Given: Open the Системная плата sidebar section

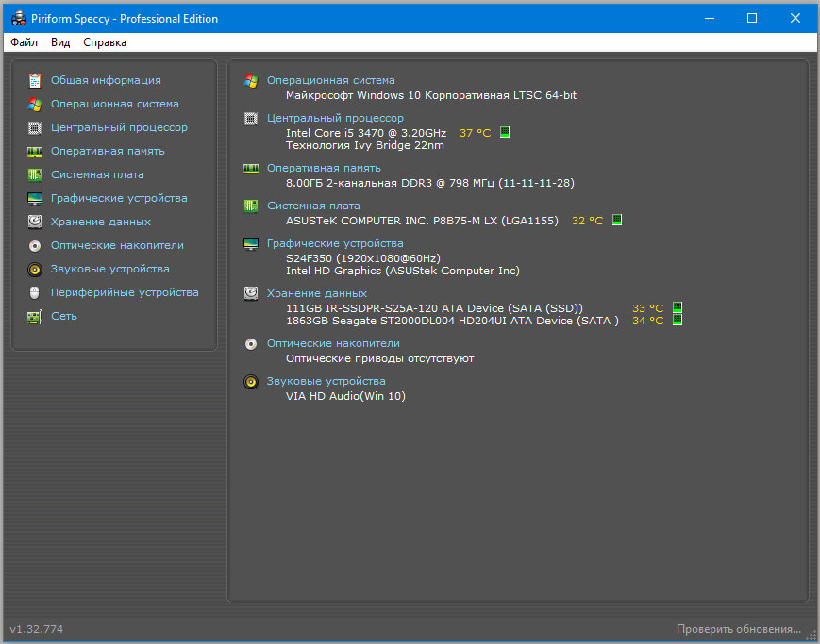Looking at the screenshot, I should (97, 174).
